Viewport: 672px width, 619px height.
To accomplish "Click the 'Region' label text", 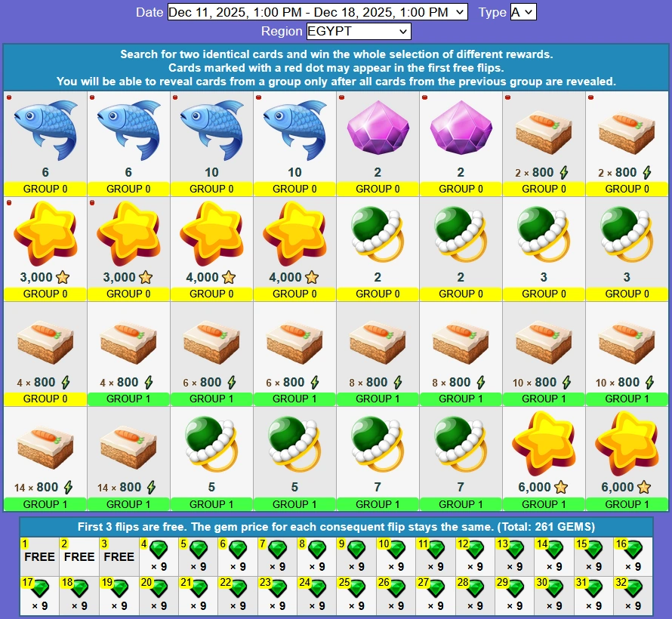I will [x=282, y=31].
